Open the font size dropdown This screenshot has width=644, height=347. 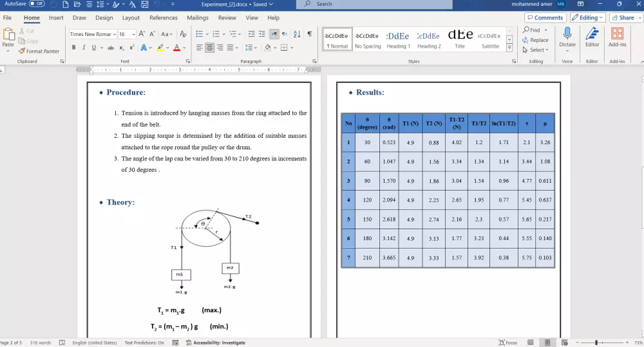[x=133, y=34]
